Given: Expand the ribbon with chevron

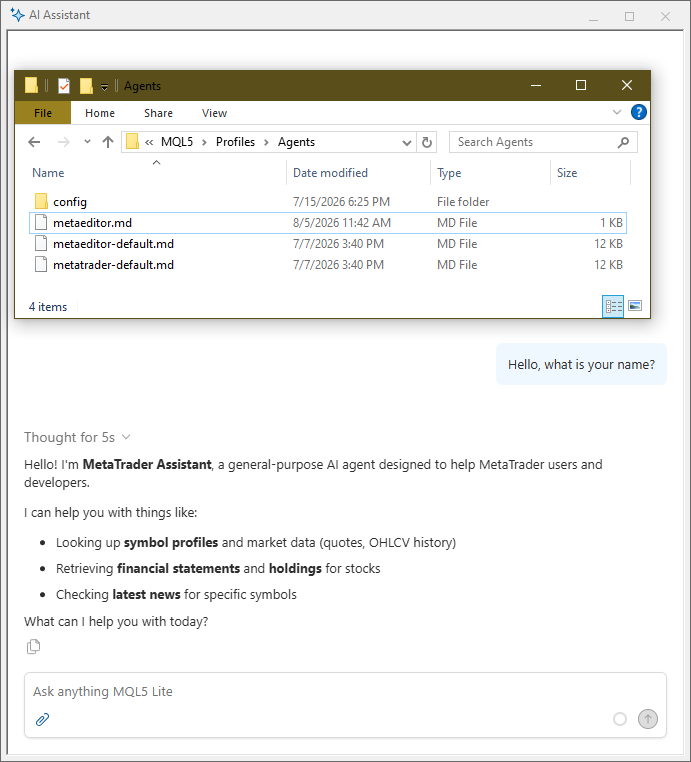Looking at the screenshot, I should pyautogui.click(x=617, y=112).
